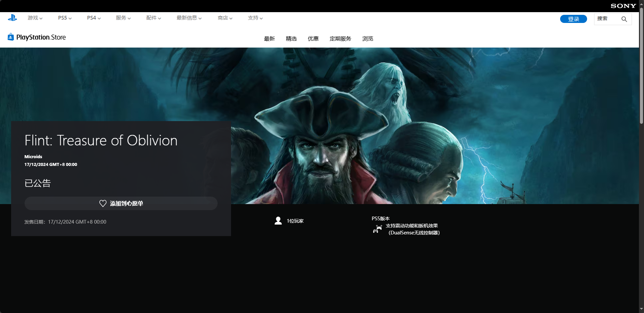The height and width of the screenshot is (313, 644).
Task: Click the PlayStation logo icon
Action: point(12,18)
